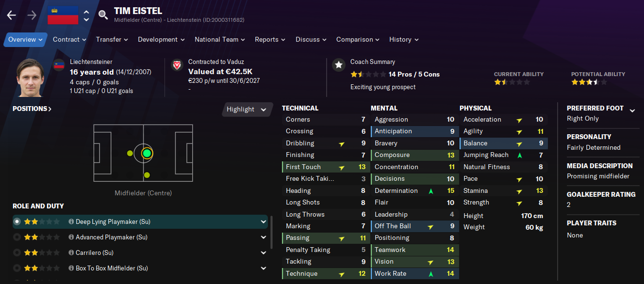Screen dimensions: 644x284
Task: Click the info icon beside Carrilero
Action: pyautogui.click(x=71, y=252)
